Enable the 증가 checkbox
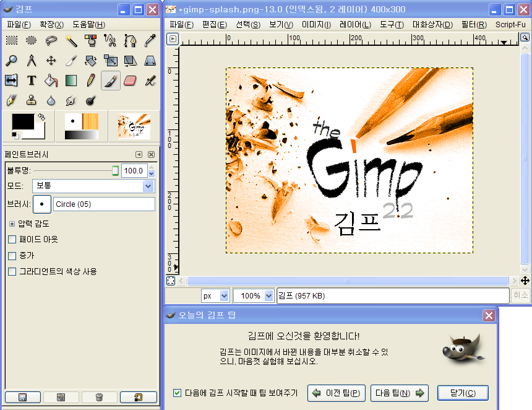The image size is (532, 410). pyautogui.click(x=12, y=255)
